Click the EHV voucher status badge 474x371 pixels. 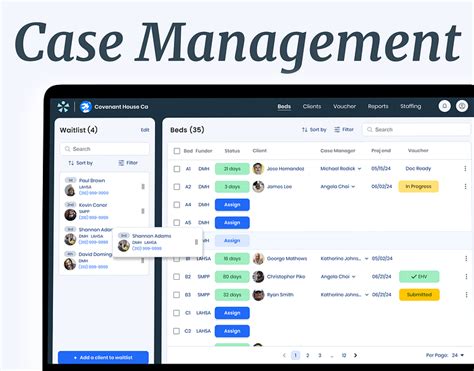click(419, 277)
